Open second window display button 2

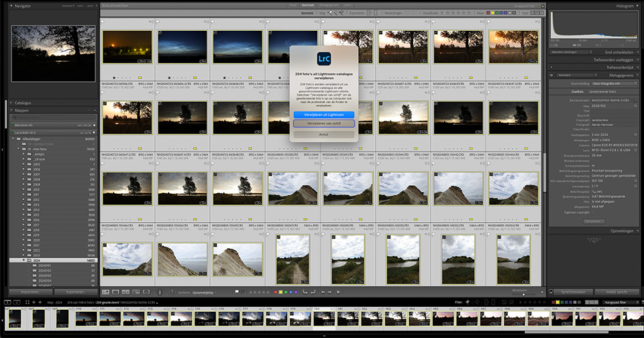coord(17,302)
